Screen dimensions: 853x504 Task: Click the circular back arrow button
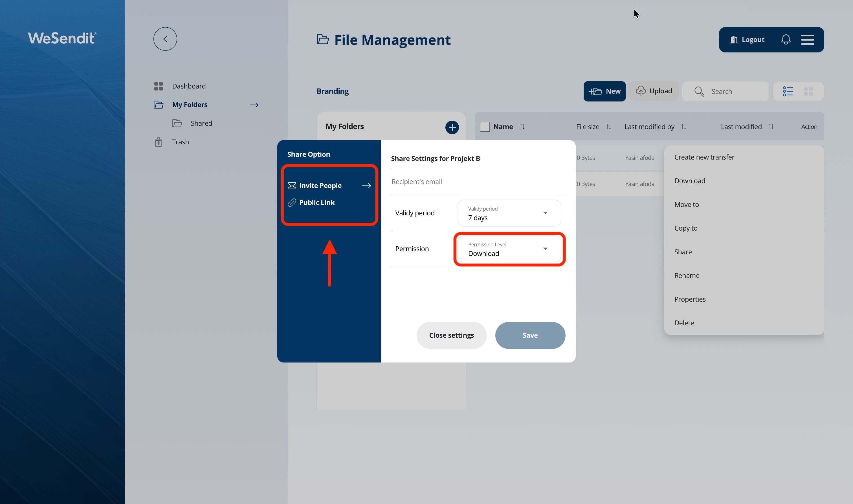pos(165,39)
